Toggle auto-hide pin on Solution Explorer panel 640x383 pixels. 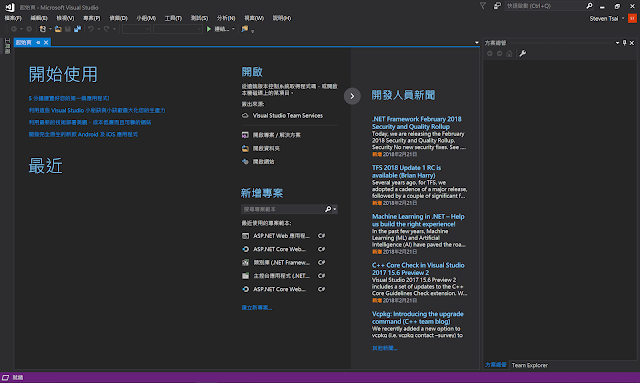[624, 42]
